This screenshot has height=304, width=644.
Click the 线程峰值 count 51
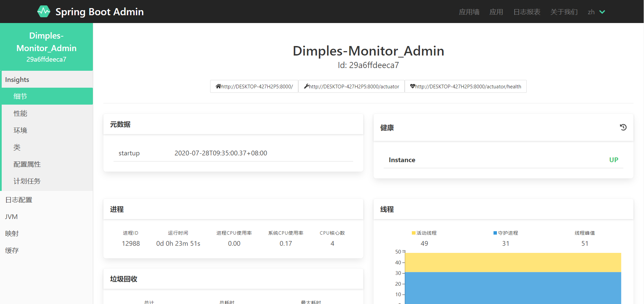(x=585, y=243)
